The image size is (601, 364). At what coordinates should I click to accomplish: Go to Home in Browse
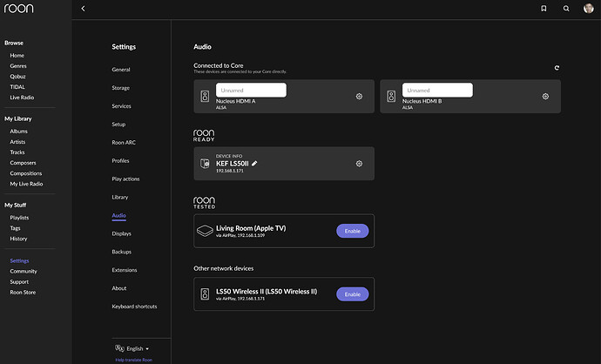pos(17,56)
